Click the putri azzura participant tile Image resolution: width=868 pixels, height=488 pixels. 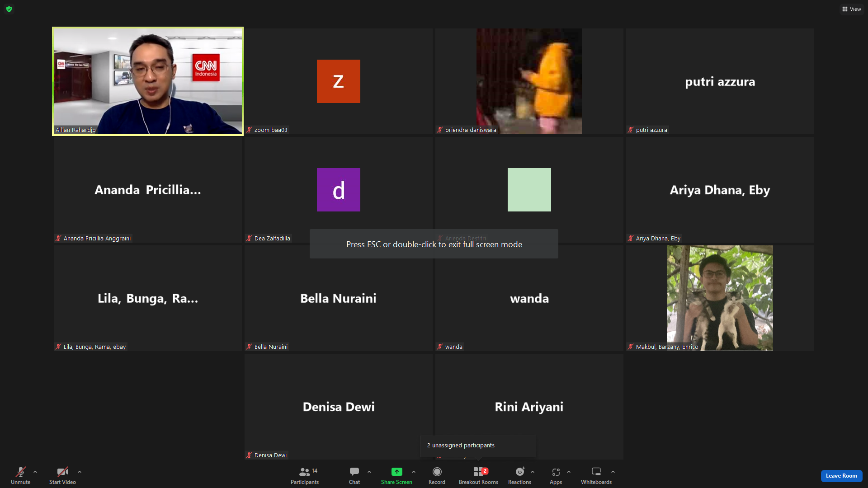(720, 81)
